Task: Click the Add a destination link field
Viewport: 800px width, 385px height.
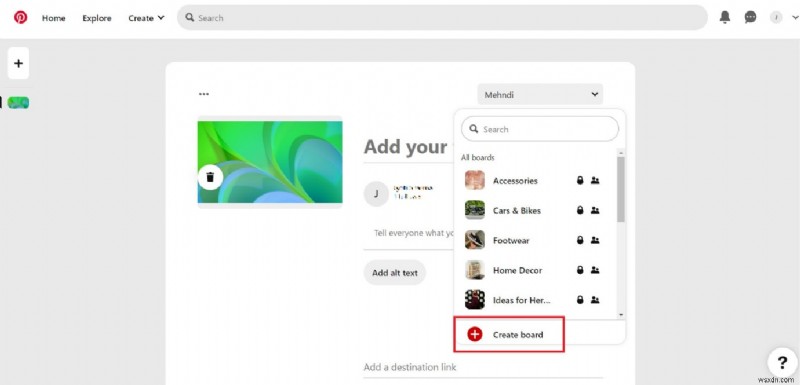Action: tap(482, 367)
